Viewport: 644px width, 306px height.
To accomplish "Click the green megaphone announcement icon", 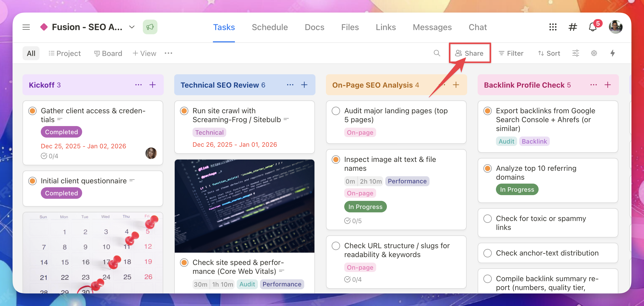I will click(150, 27).
